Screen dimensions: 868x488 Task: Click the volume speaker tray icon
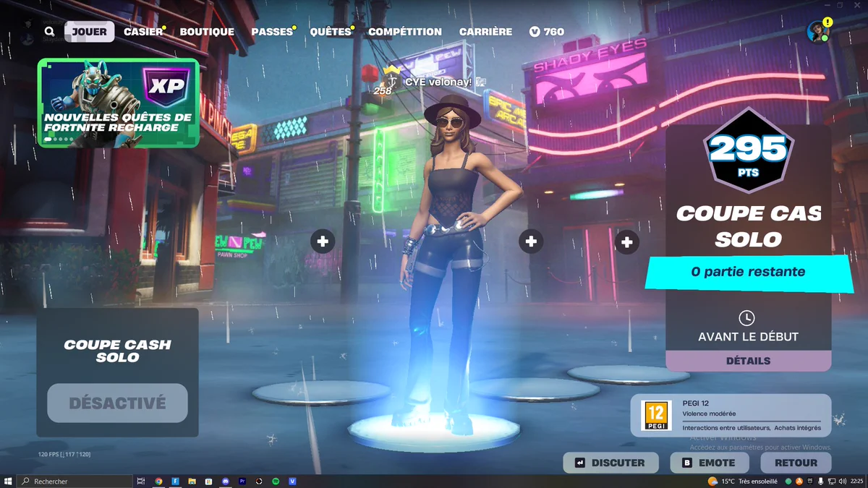pos(843,481)
